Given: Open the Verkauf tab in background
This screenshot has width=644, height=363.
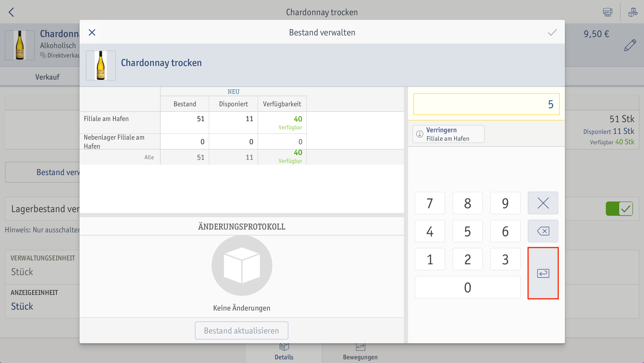Looking at the screenshot, I should 47,77.
